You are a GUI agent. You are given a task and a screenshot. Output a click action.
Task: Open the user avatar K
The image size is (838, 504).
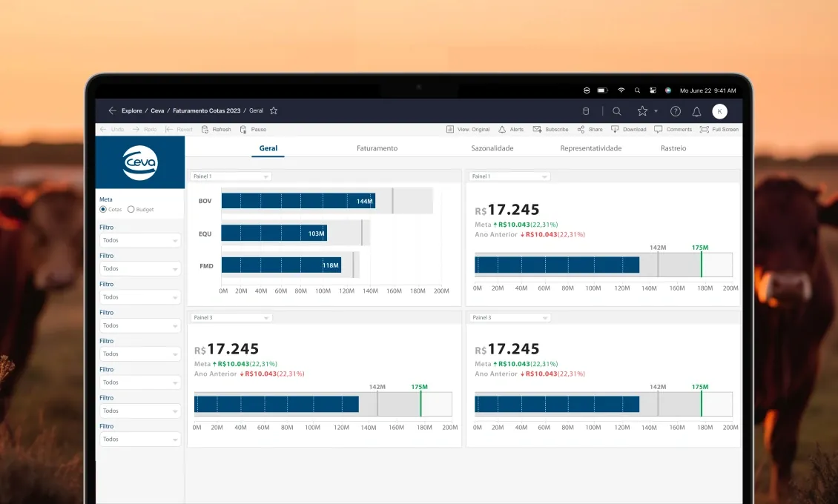(720, 111)
